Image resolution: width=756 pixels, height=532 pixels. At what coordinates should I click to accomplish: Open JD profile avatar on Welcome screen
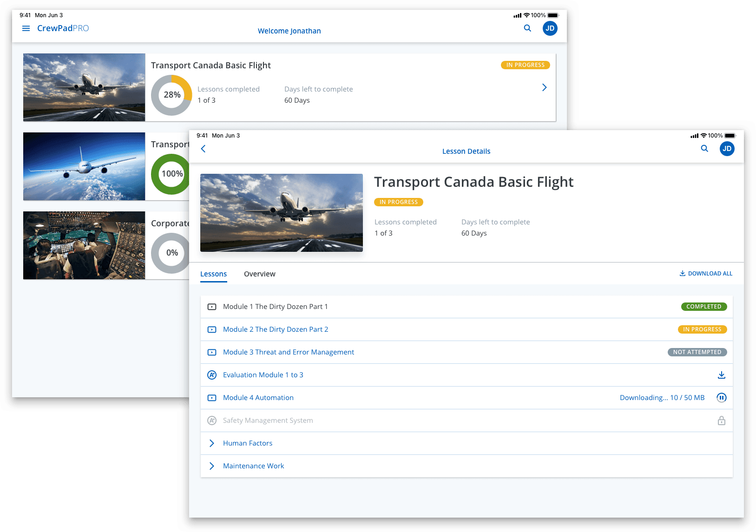550,28
